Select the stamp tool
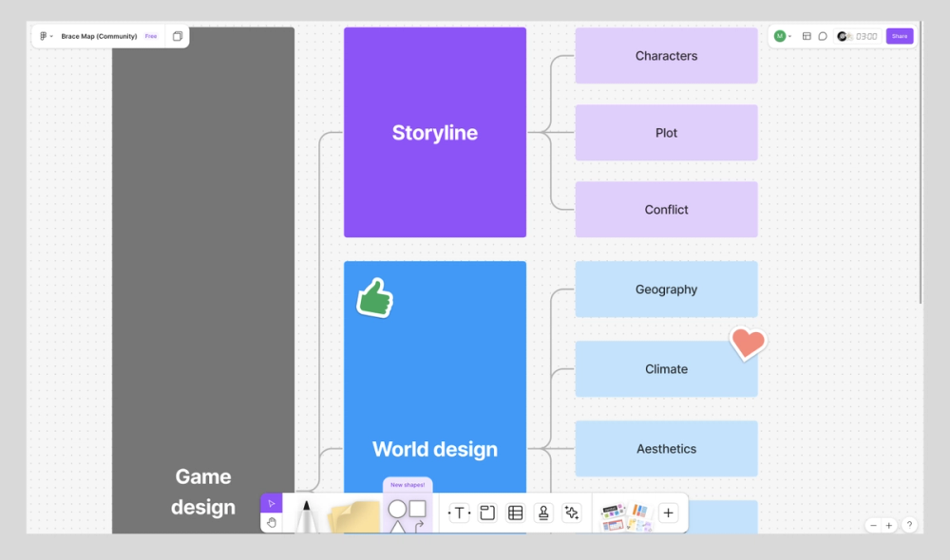The image size is (950, 560). 542,513
